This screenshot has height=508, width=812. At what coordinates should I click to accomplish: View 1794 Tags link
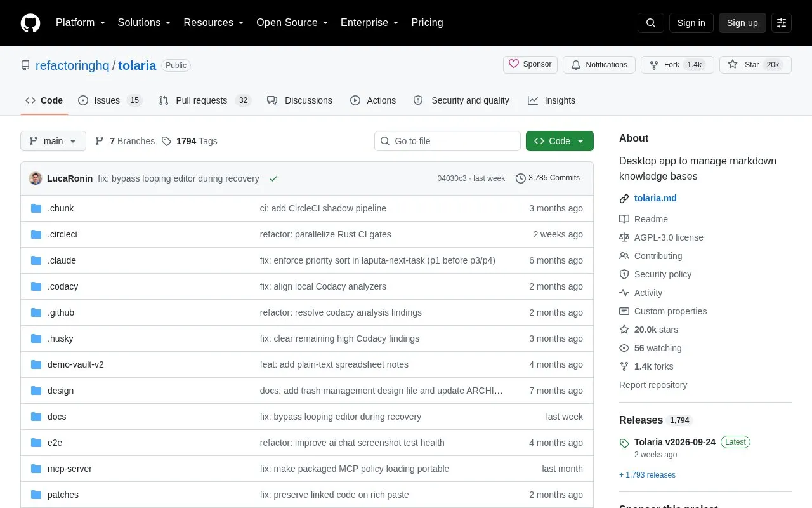pyautogui.click(x=189, y=141)
